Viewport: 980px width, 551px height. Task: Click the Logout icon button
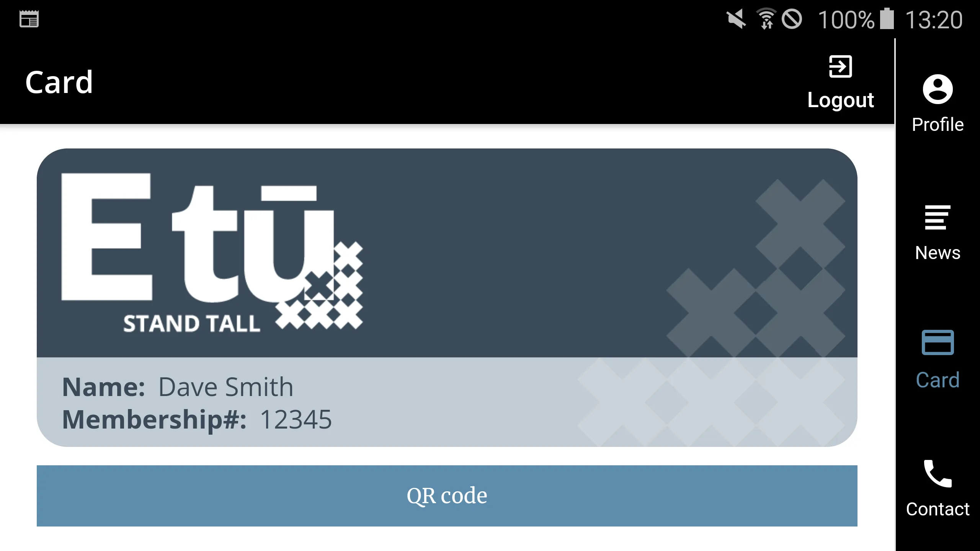click(x=841, y=65)
